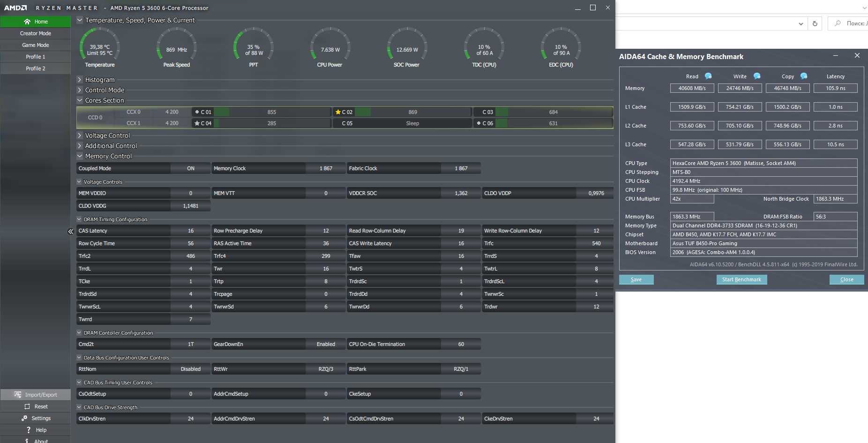Click the dot marker on core C 01
Image resolution: width=868 pixels, height=443 pixels.
pyautogui.click(x=197, y=112)
